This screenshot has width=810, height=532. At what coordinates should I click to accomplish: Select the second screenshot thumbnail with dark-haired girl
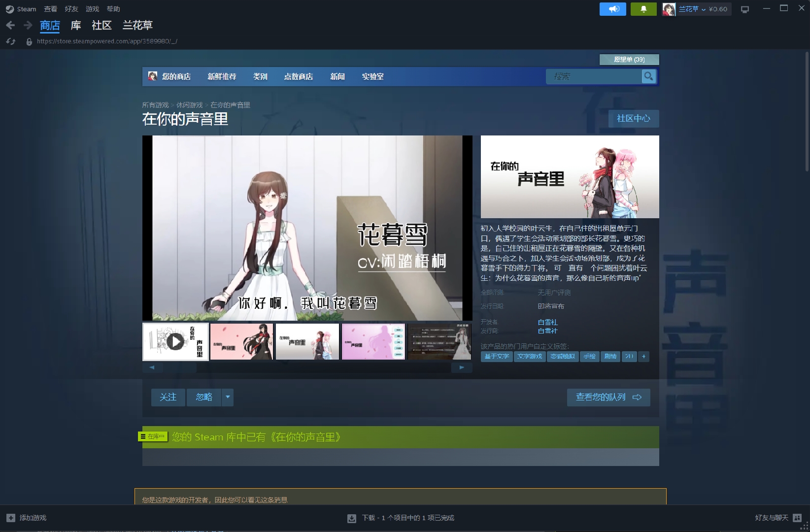click(241, 341)
